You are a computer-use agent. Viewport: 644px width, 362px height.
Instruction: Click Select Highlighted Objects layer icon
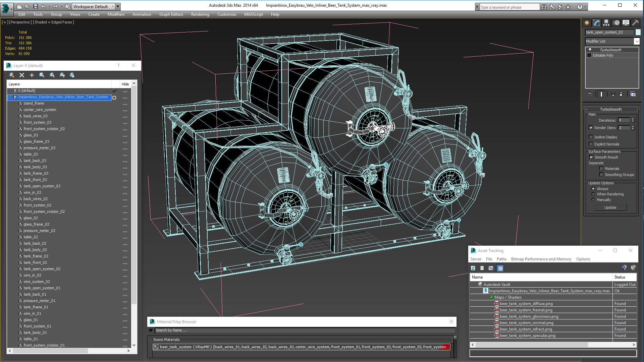(42, 75)
